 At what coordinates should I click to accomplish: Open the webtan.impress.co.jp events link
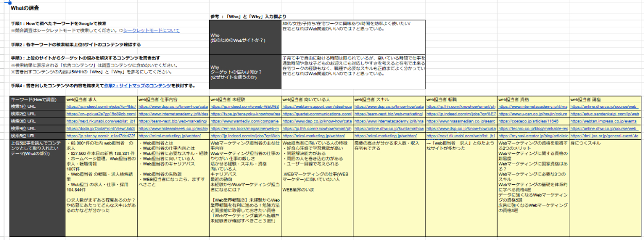click(605, 121)
